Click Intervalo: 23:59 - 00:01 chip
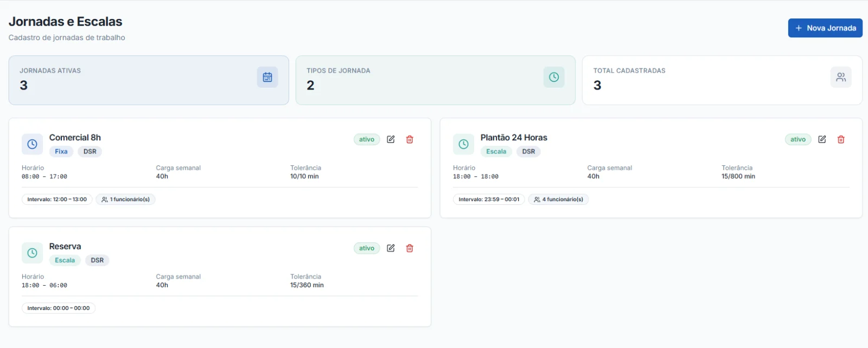The height and width of the screenshot is (348, 868). 489,199
